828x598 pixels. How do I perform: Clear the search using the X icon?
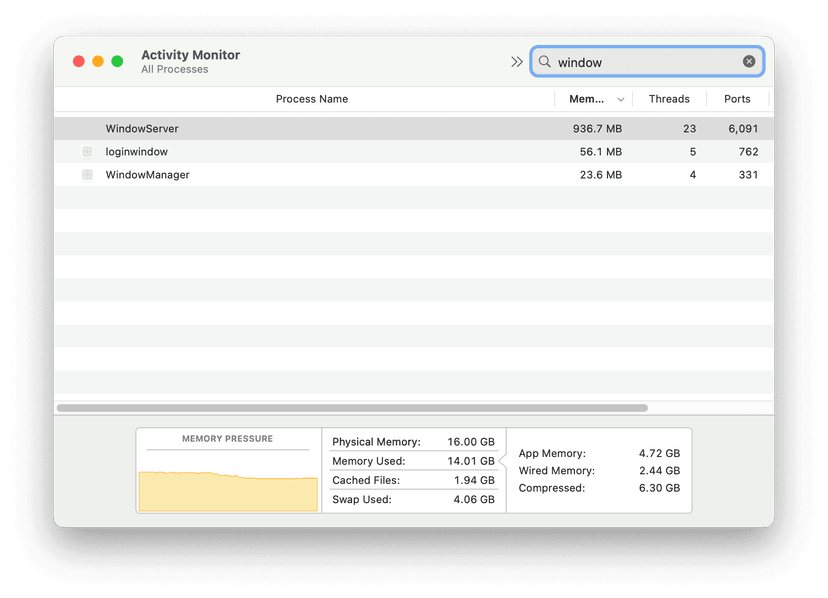(x=749, y=60)
